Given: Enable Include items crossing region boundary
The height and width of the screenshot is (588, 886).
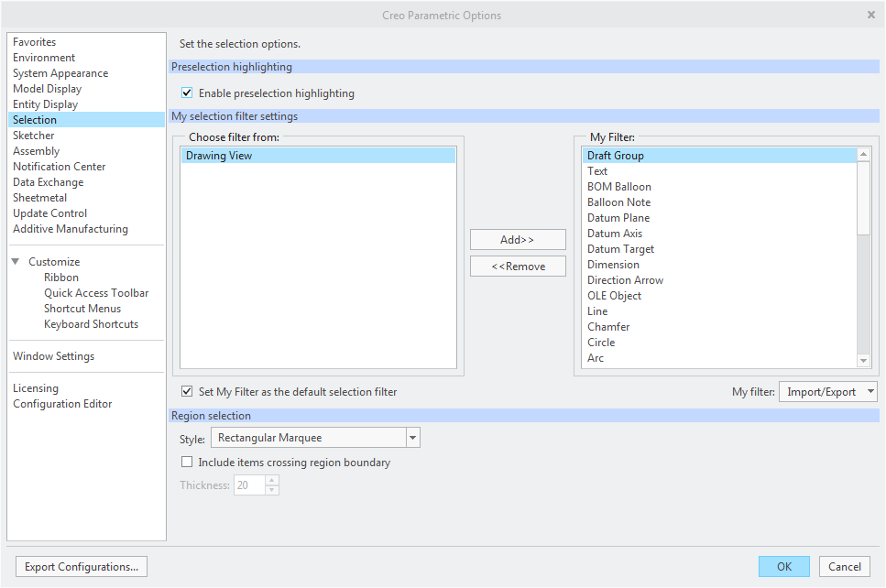Looking at the screenshot, I should coord(188,463).
